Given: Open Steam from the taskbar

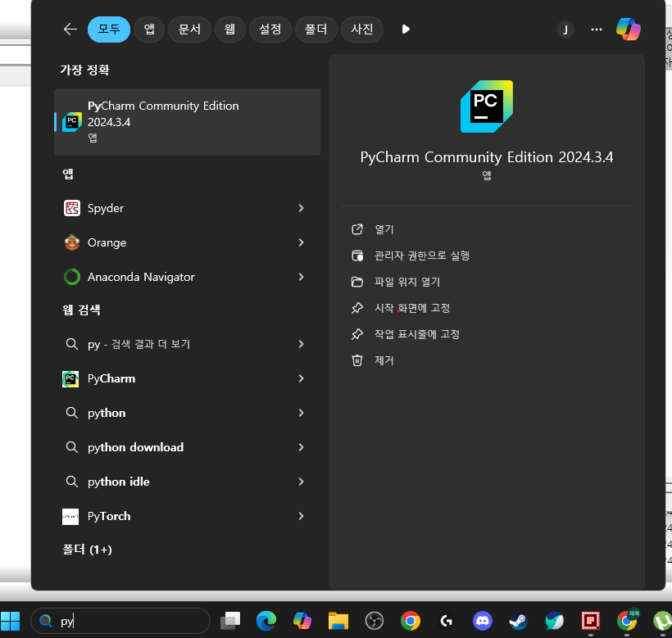Looking at the screenshot, I should point(518,621).
